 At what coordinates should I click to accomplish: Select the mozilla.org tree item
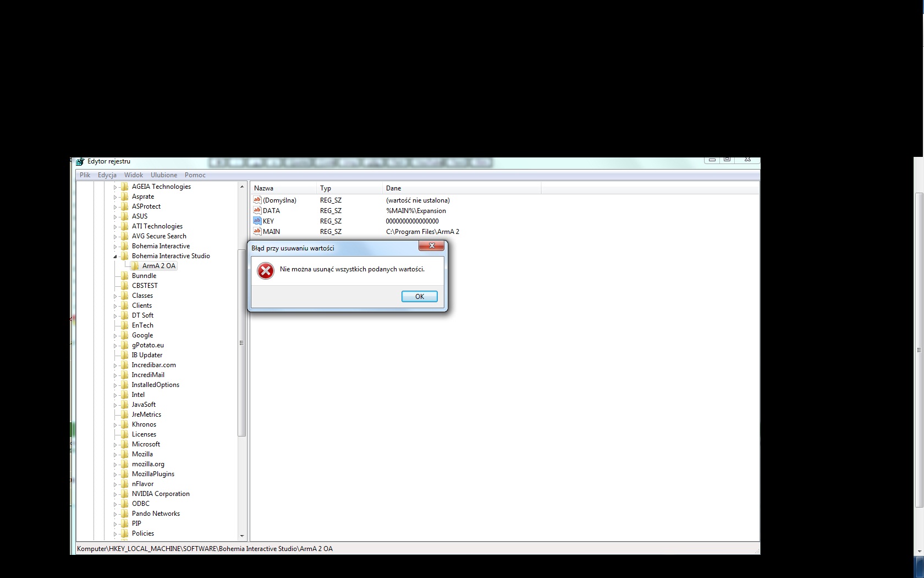tap(148, 464)
